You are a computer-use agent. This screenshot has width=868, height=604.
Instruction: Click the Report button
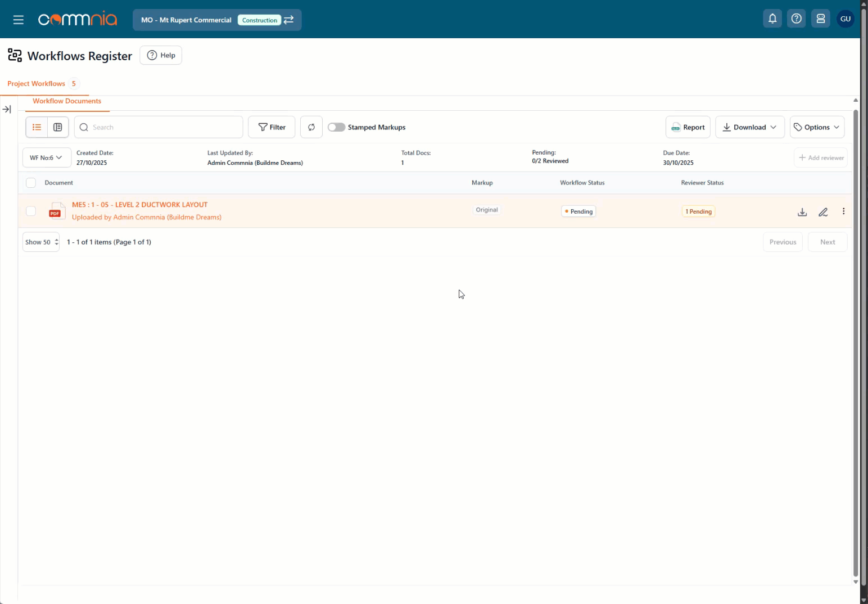coord(688,127)
